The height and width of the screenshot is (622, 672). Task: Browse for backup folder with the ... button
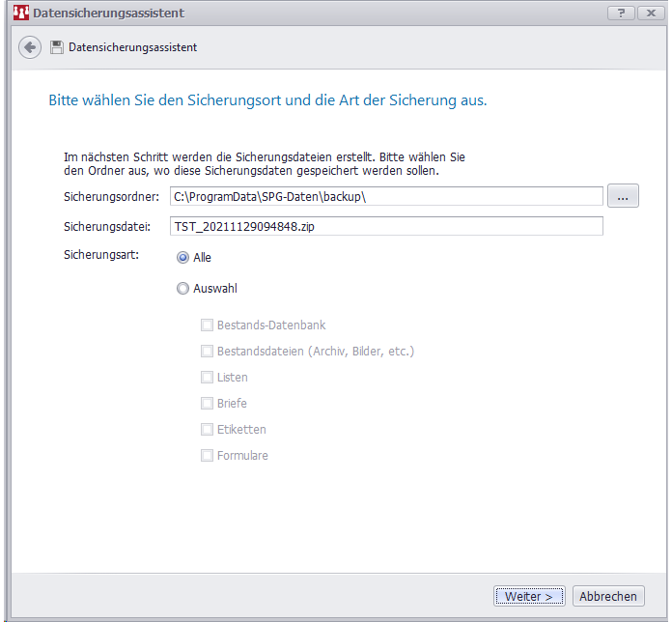click(x=623, y=197)
